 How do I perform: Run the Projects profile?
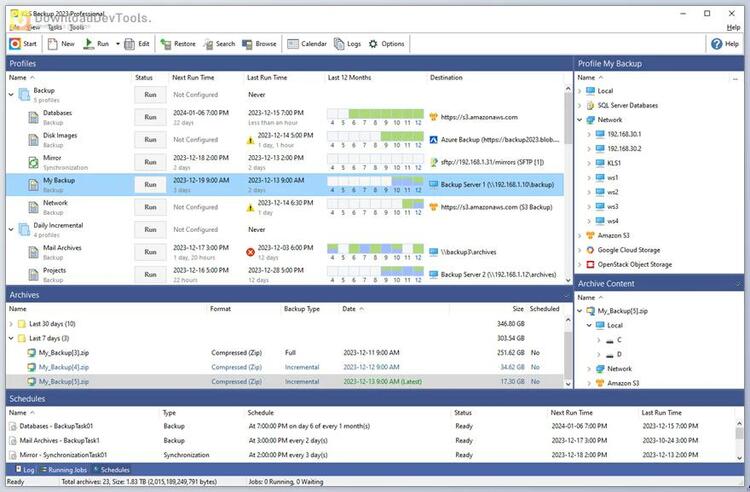tap(150, 274)
